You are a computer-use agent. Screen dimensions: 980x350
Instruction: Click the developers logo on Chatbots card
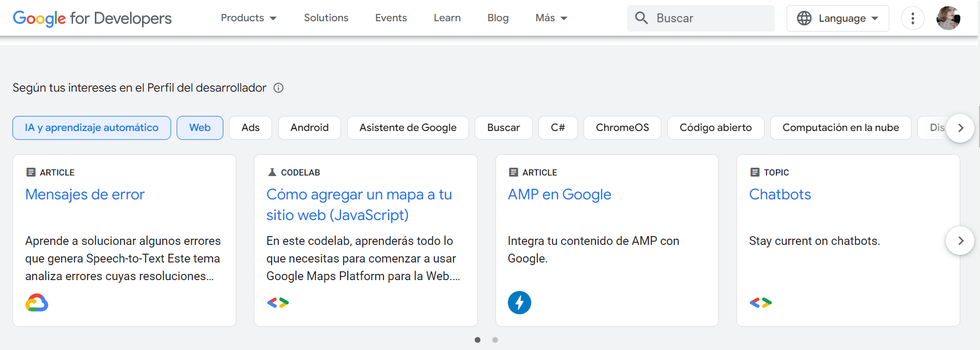coord(760,302)
